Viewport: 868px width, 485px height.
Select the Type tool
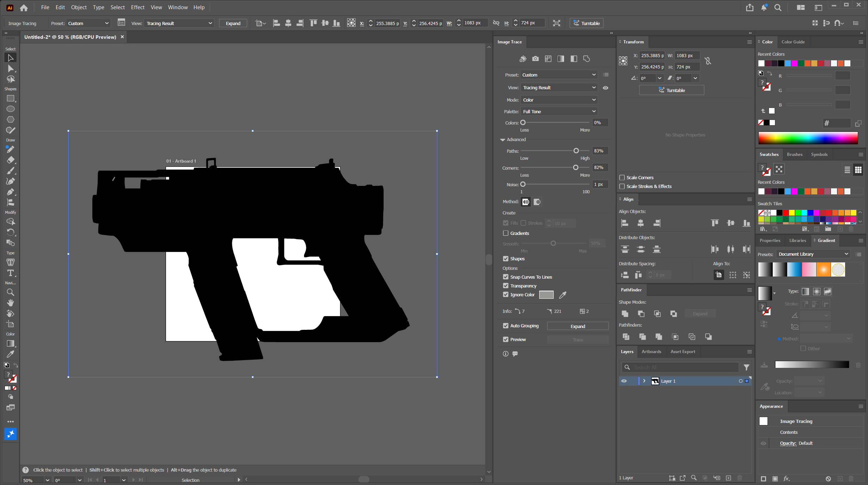[x=11, y=273]
